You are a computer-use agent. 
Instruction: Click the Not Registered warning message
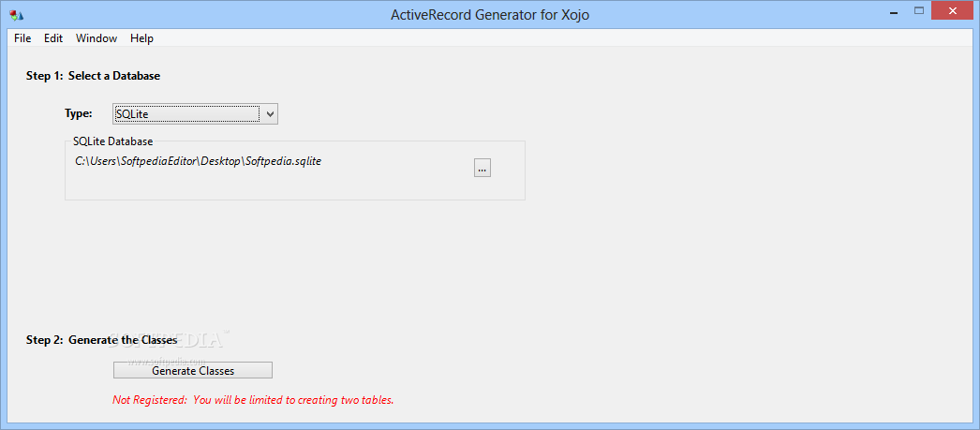point(253,399)
